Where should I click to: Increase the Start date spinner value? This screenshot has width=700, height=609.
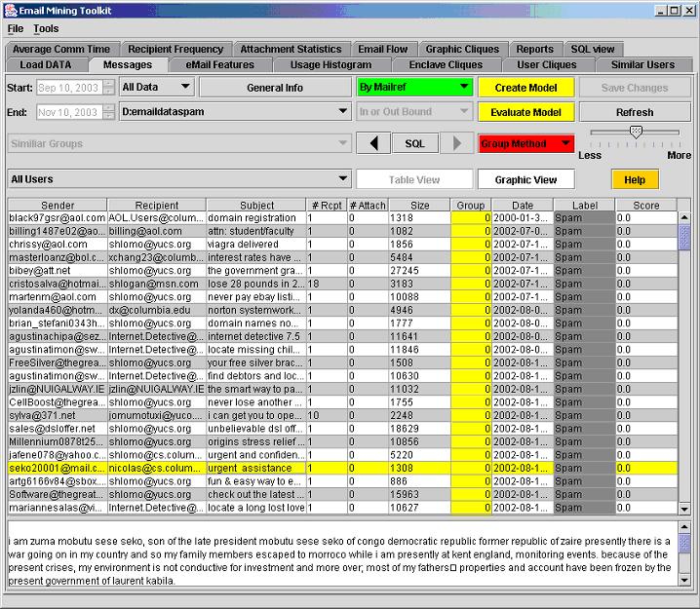(109, 83)
